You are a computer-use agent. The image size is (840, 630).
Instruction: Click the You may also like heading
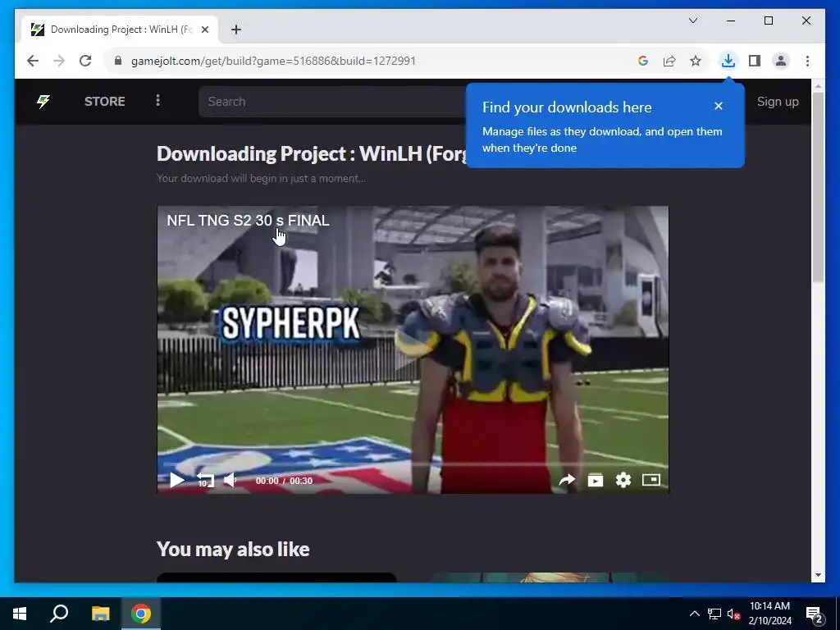click(233, 549)
